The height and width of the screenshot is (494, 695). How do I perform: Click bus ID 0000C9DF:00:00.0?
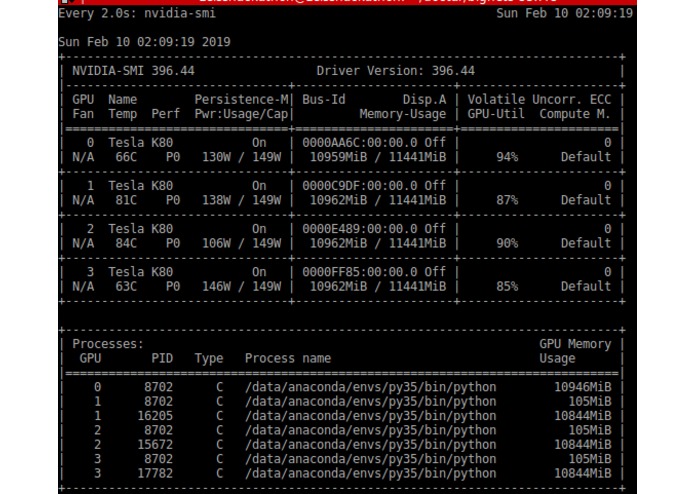(x=359, y=186)
